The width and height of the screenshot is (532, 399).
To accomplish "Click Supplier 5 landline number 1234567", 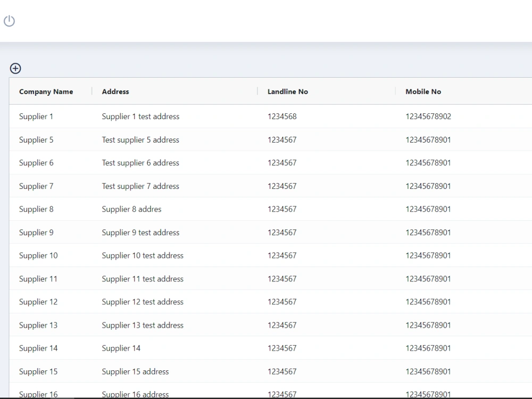I will pyautogui.click(x=282, y=140).
